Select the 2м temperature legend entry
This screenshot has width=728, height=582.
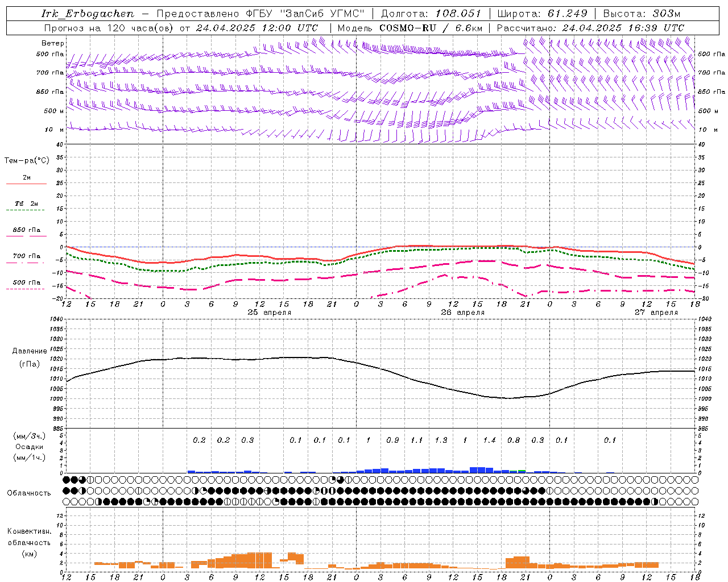[27, 178]
